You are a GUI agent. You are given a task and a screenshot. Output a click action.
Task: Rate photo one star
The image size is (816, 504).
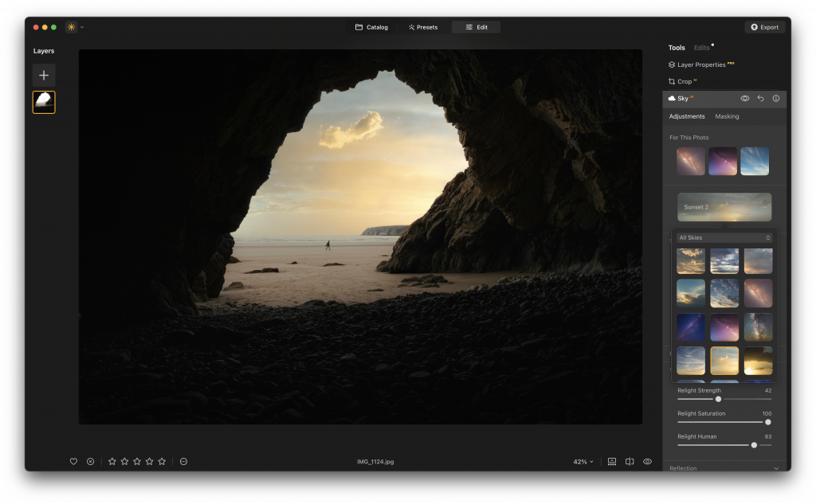coord(112,461)
